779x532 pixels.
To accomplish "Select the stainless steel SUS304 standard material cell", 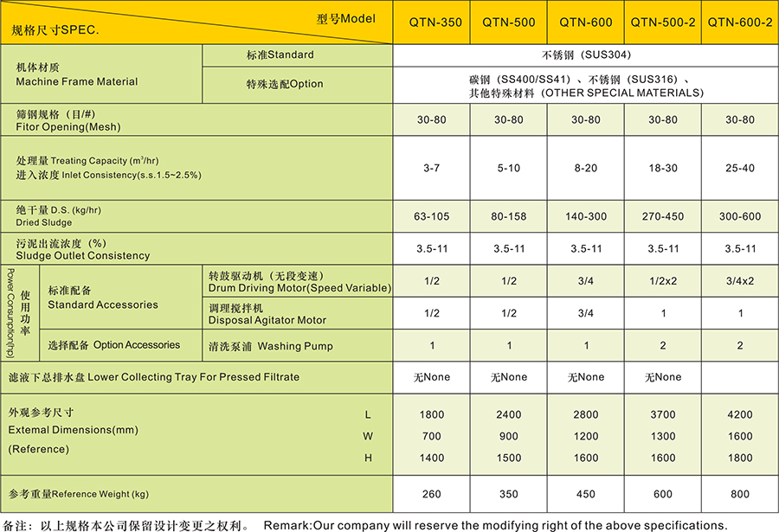I will pos(585,54).
